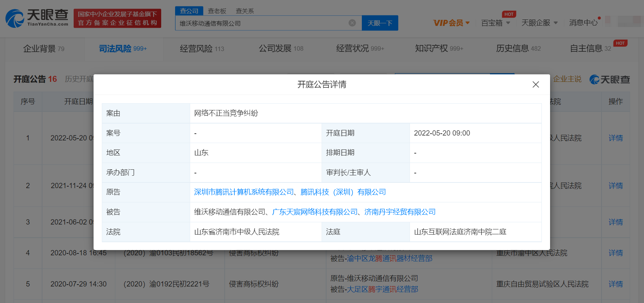This screenshot has height=303, width=644.
Task: Open defendant 济南丹宇经贸有限公司 link
Action: (400, 212)
